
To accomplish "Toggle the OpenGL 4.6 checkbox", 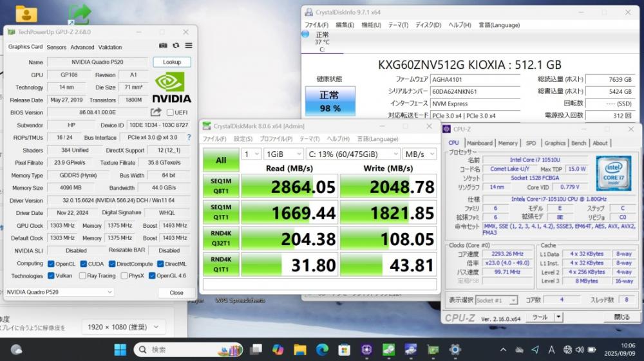I will pyautogui.click(x=152, y=275).
